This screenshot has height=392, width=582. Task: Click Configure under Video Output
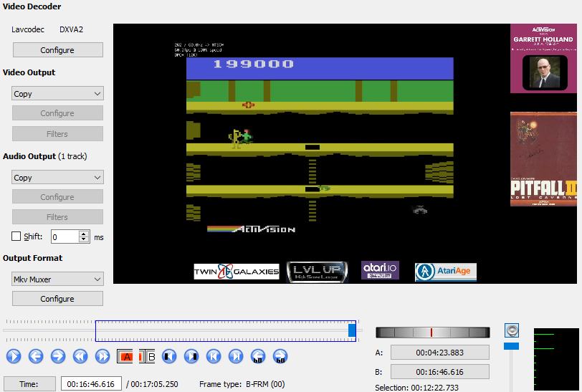pos(57,113)
